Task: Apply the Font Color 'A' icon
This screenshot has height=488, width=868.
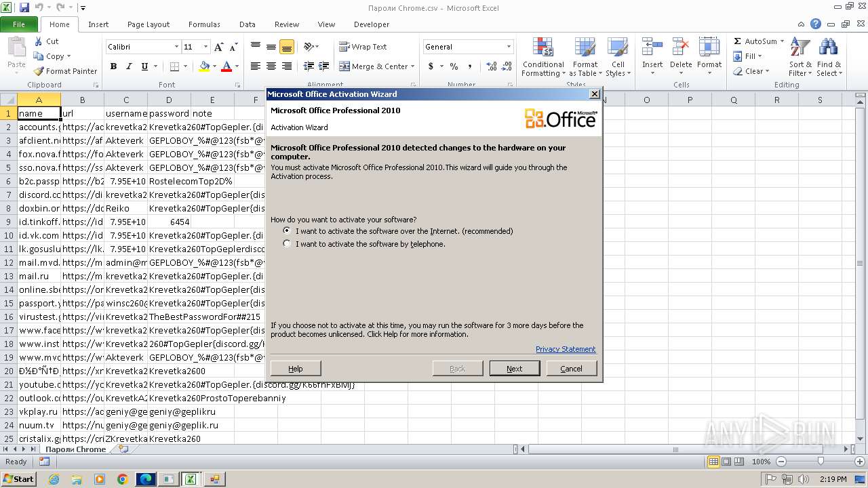Action: 226,66
